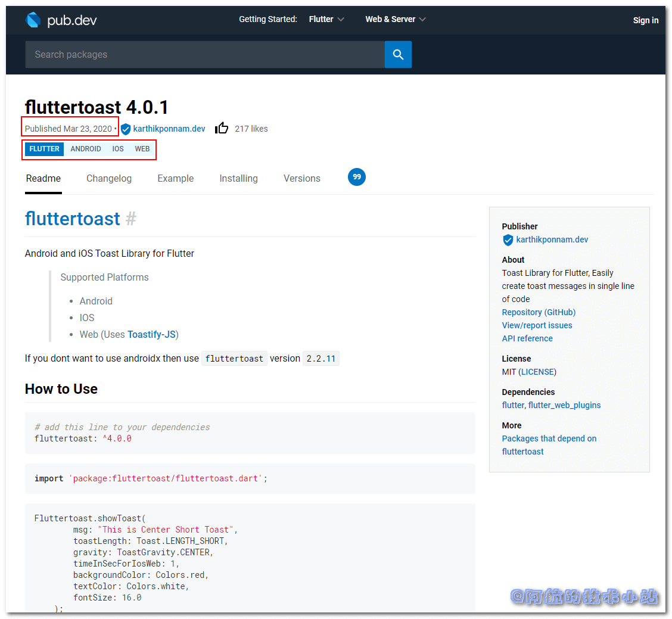The width and height of the screenshot is (672, 619).
Task: Open the LICENSE link
Action: 537,372
